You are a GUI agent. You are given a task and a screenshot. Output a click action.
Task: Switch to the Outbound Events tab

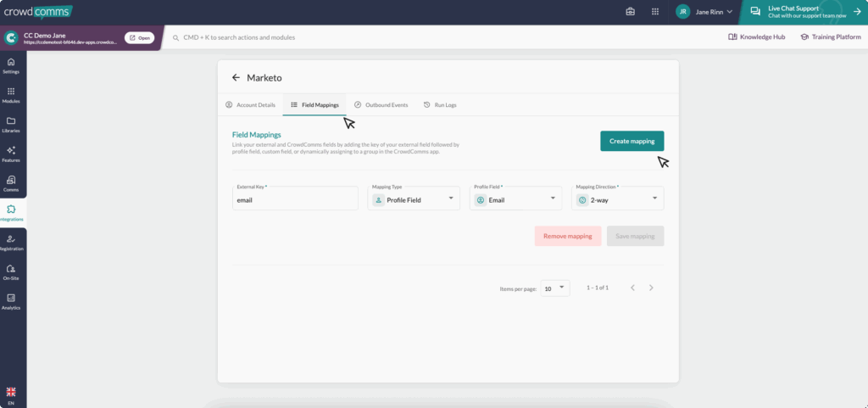(381, 105)
